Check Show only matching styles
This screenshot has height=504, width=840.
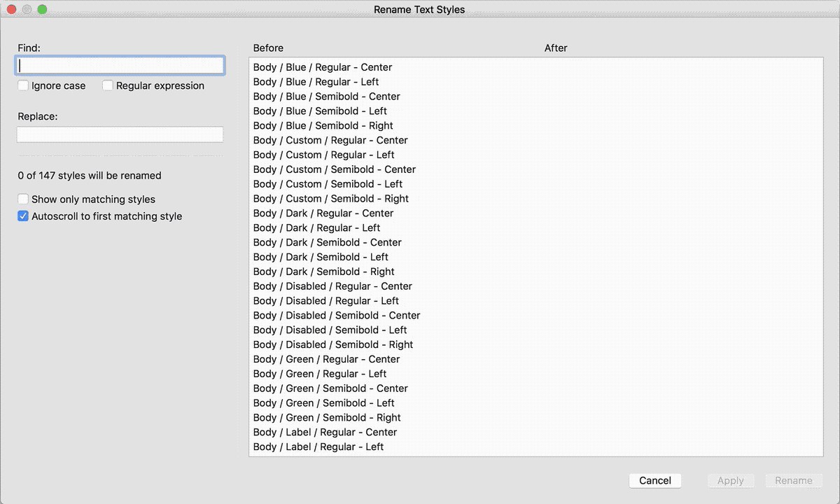[x=23, y=199]
